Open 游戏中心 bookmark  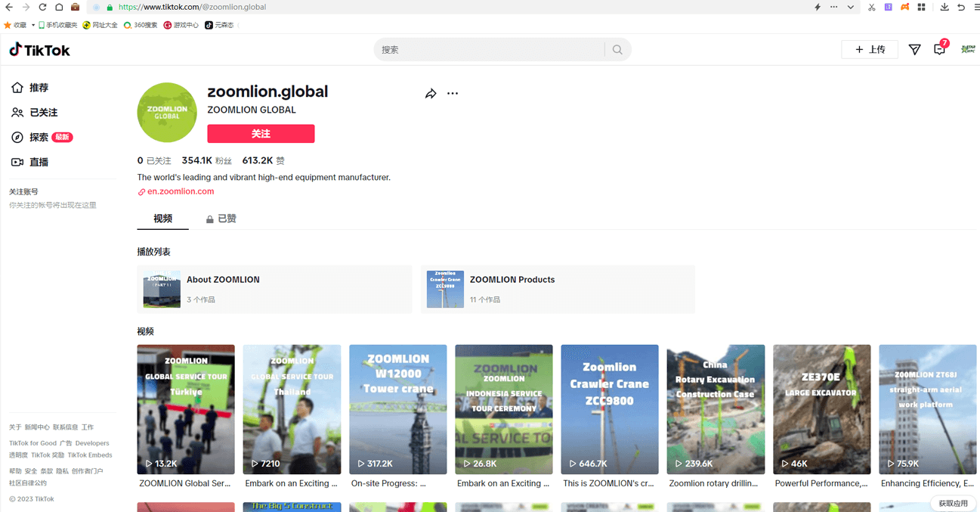click(181, 25)
